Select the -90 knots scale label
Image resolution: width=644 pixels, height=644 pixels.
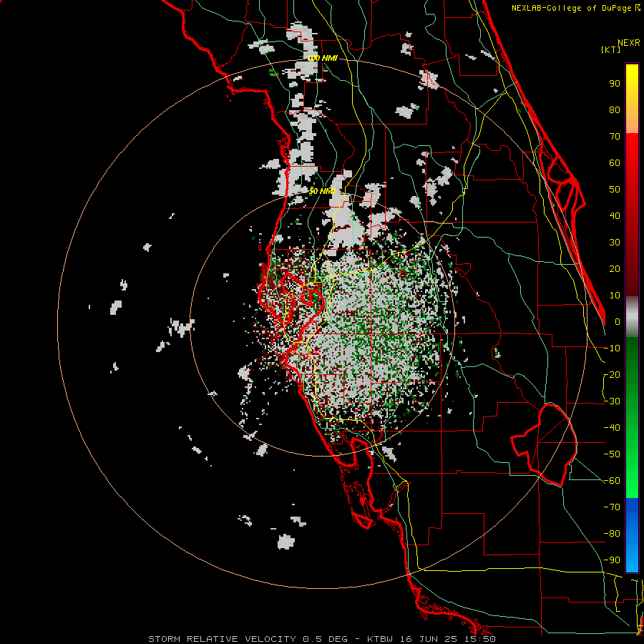point(612,560)
